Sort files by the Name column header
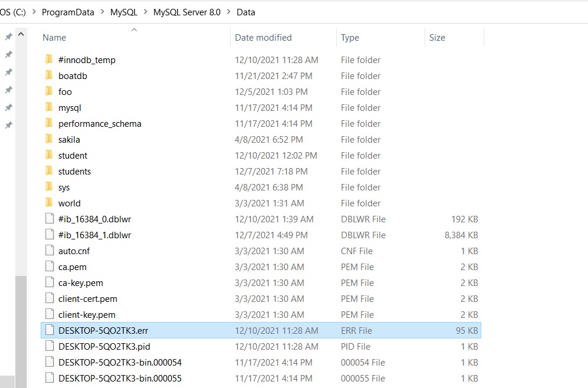This screenshot has width=588, height=388. pos(54,38)
